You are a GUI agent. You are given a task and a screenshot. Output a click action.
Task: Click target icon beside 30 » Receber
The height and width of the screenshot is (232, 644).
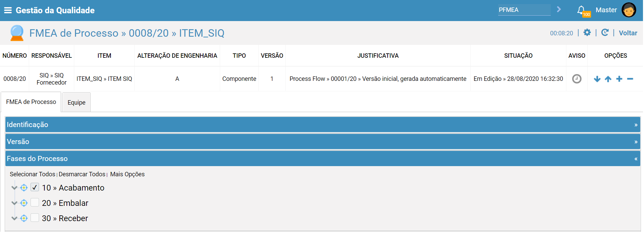pos(24,218)
